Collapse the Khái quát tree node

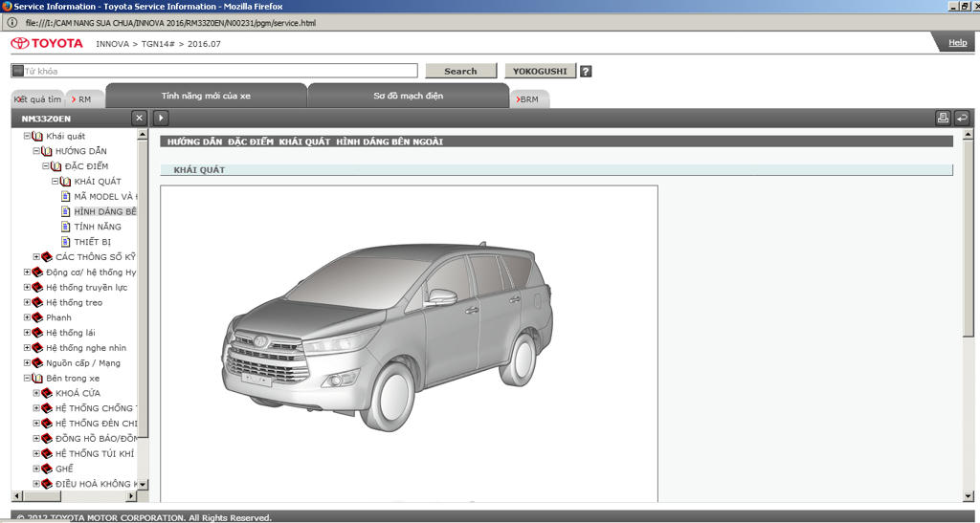pyautogui.click(x=27, y=136)
